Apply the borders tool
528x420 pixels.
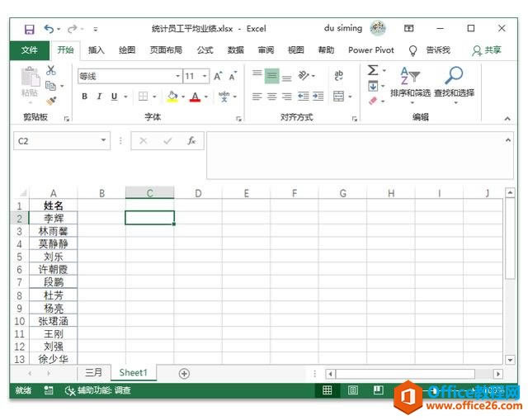click(143, 97)
